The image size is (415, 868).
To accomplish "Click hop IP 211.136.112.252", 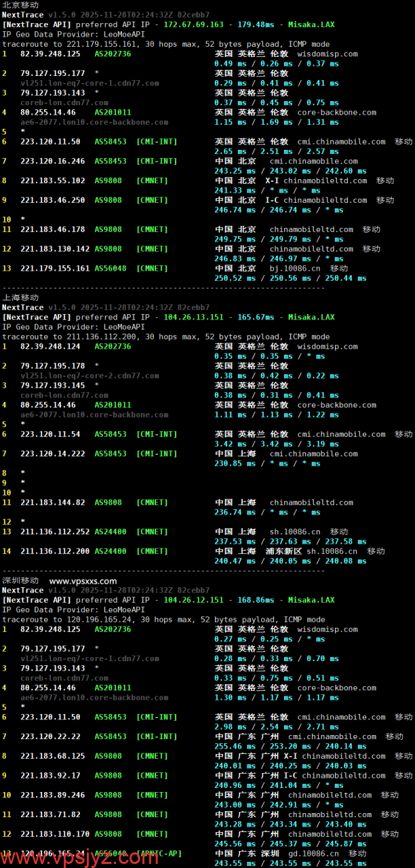I will coord(55,532).
